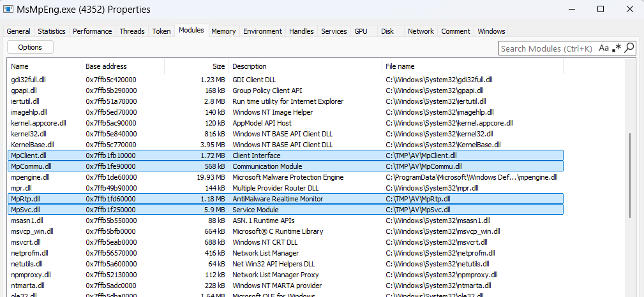This screenshot has height=297, width=644.
Task: Select the msvcrt.dll module row
Action: coord(285,242)
